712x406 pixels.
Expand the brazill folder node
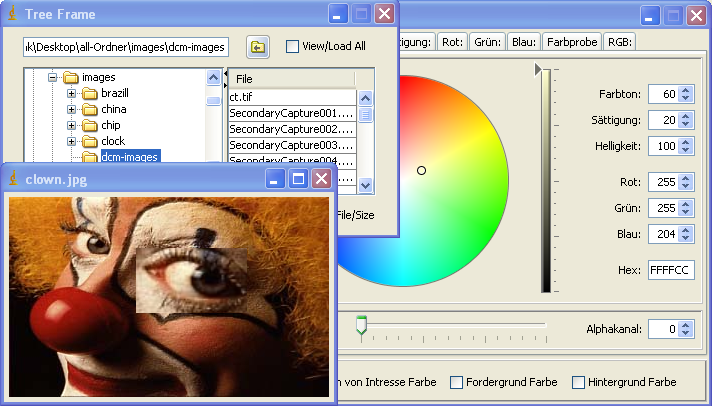point(71,94)
